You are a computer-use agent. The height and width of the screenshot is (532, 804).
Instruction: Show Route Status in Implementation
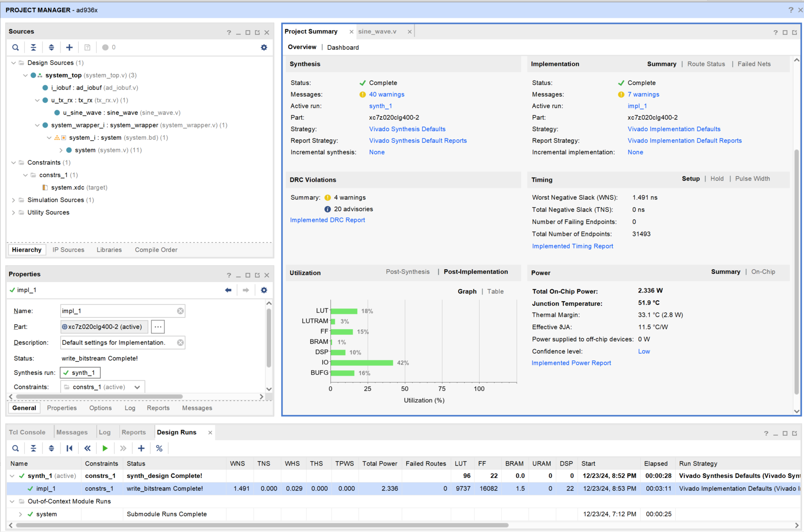[x=706, y=64]
